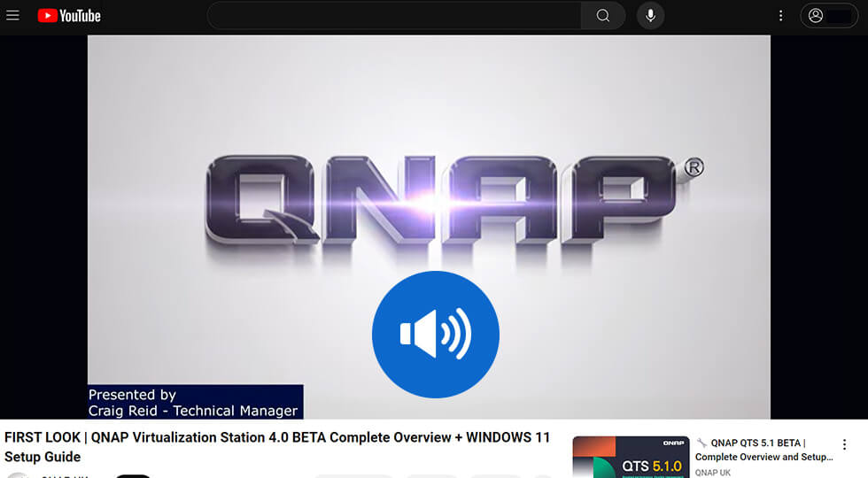
Task: Click the YouTube home logo
Action: (x=69, y=15)
